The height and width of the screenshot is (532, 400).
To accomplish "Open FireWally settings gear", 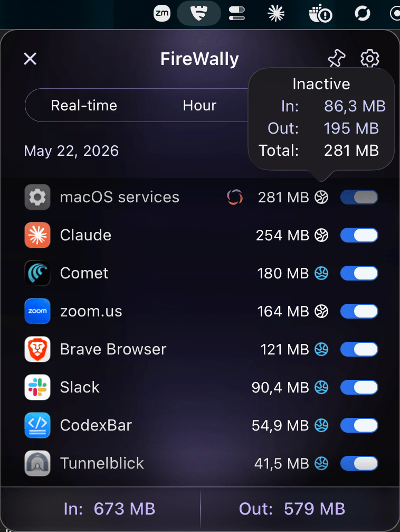I will click(x=369, y=58).
